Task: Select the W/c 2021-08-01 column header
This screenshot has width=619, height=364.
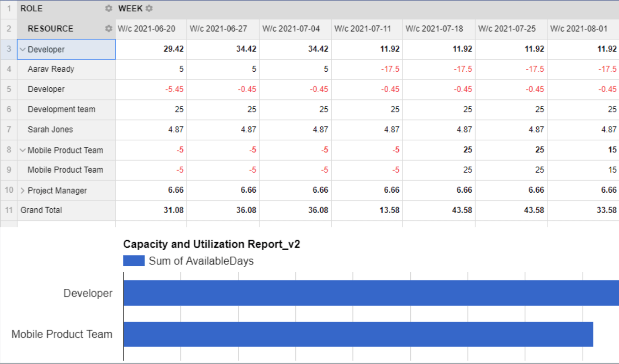Action: pyautogui.click(x=583, y=29)
